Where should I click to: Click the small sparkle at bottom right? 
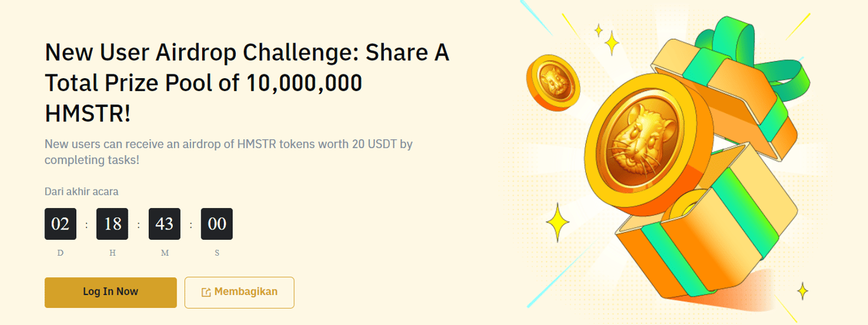coord(803,291)
